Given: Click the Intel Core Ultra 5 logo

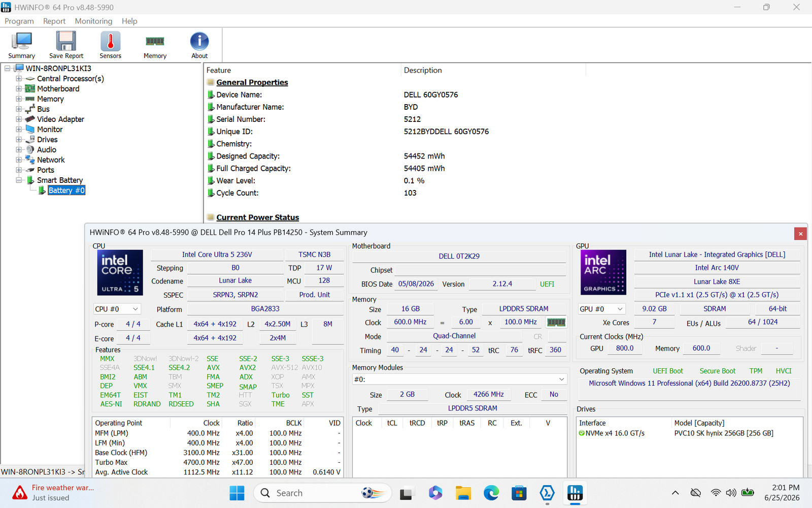Looking at the screenshot, I should point(120,273).
